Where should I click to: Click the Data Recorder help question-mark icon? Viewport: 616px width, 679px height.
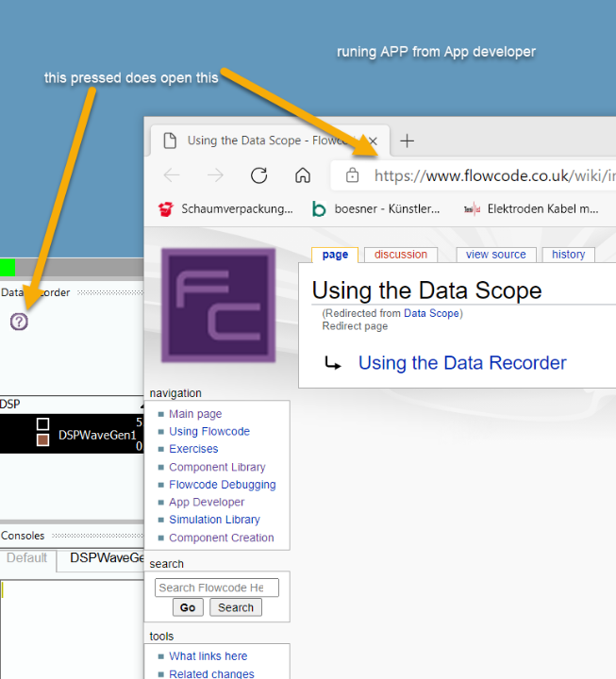(19, 322)
